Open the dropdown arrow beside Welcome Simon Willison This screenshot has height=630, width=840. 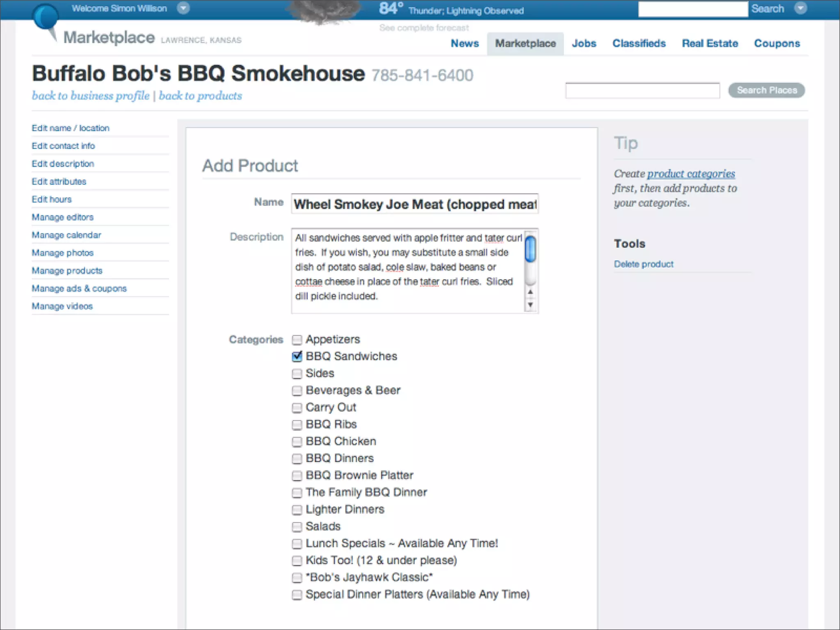point(183,8)
